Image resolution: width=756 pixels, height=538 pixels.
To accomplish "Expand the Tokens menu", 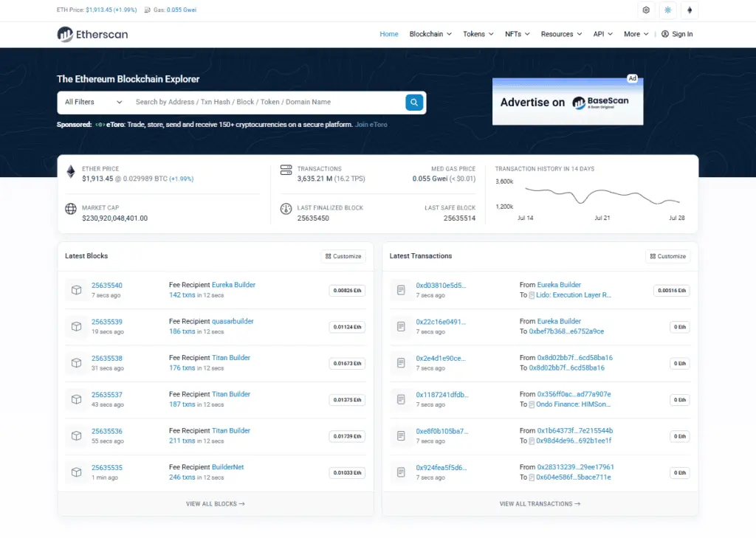I will click(478, 34).
